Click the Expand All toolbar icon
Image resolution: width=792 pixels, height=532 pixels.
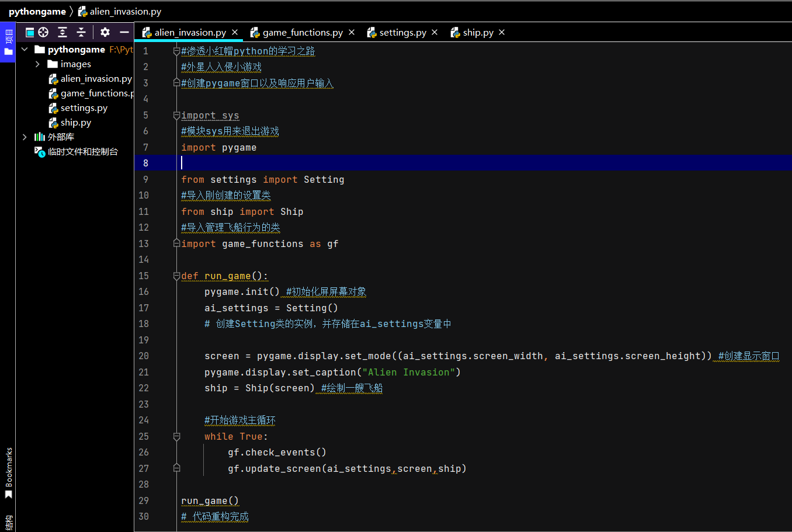[62, 32]
